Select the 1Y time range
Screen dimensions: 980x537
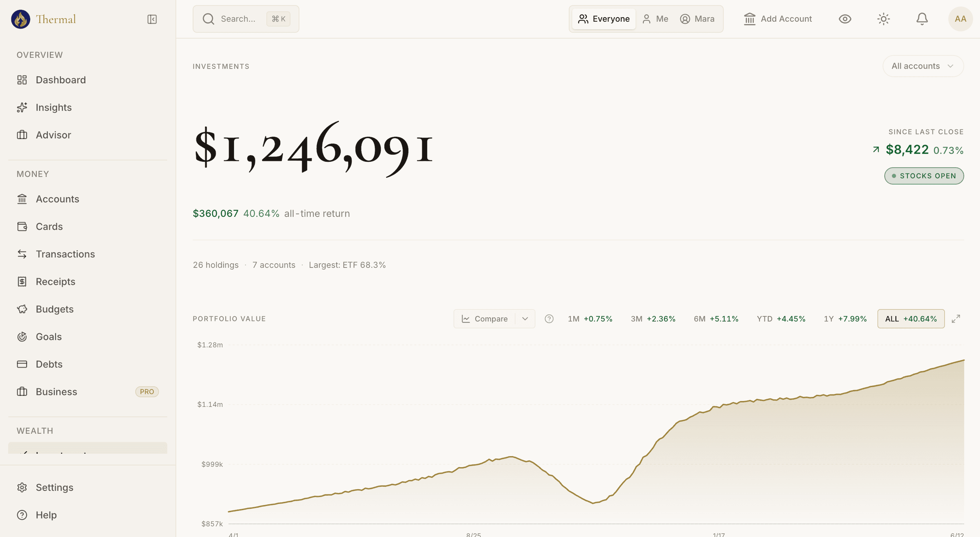[x=845, y=319]
